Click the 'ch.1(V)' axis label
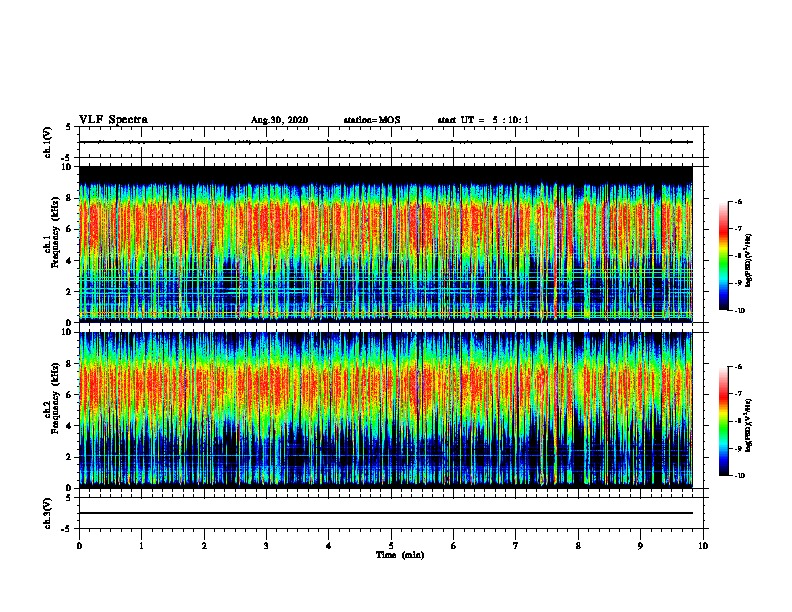The width and height of the screenshot is (792, 612). click(x=48, y=142)
